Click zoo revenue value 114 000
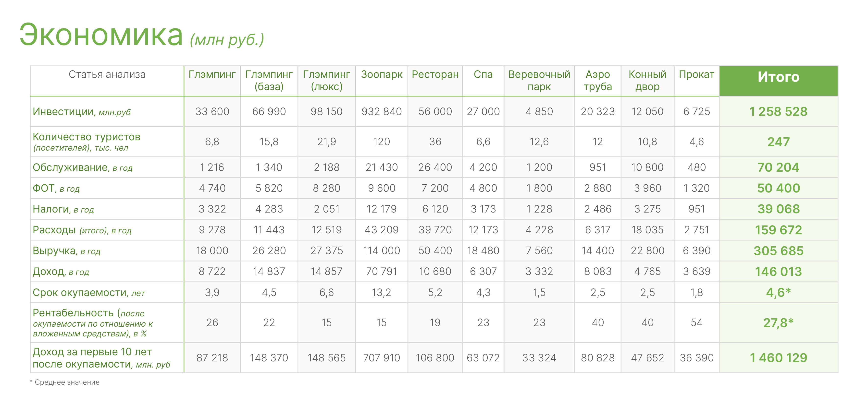The height and width of the screenshot is (404, 868). (381, 251)
